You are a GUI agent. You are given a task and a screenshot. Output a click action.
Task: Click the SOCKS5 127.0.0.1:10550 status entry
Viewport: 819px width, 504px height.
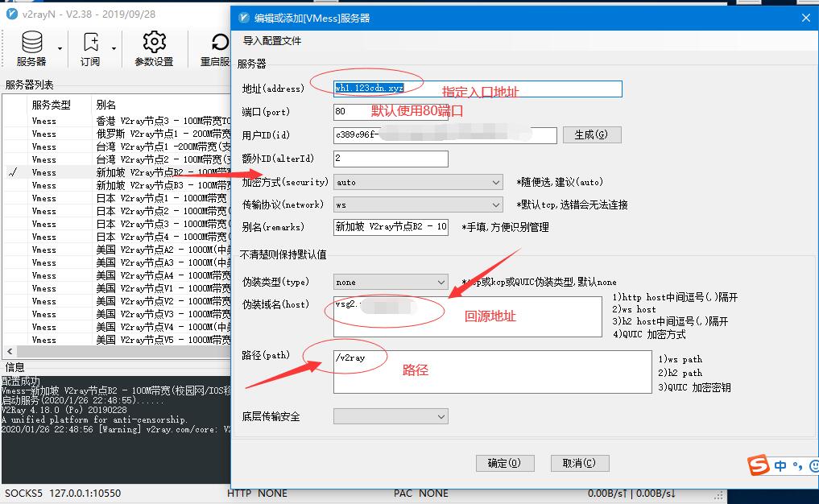click(63, 493)
